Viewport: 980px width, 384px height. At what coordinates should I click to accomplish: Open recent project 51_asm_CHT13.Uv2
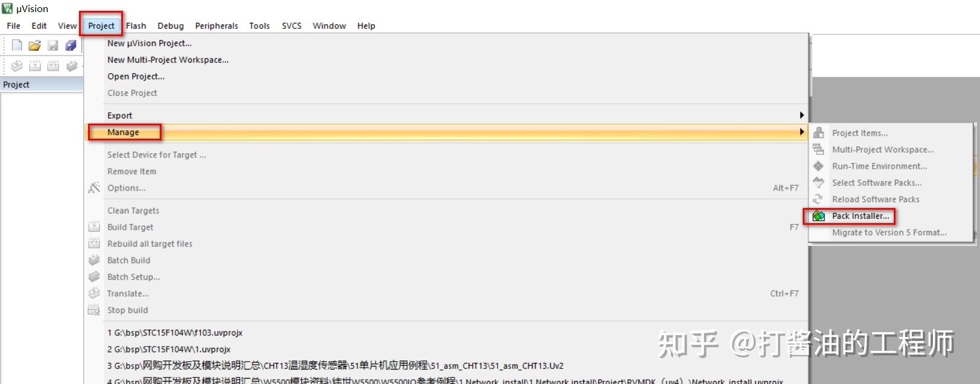pos(446,366)
